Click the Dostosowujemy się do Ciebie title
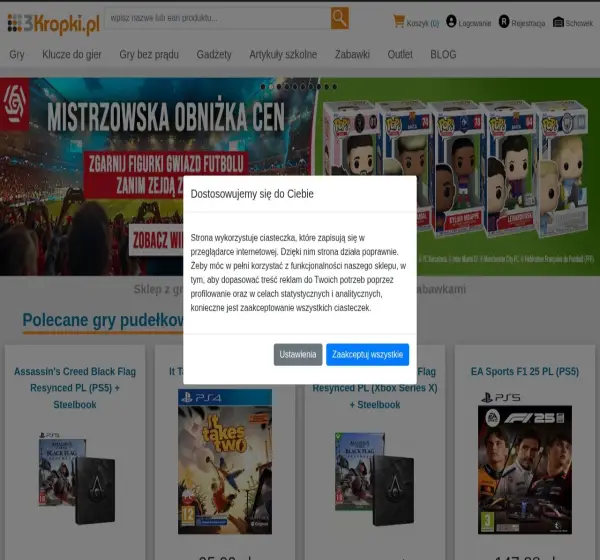 [252, 194]
